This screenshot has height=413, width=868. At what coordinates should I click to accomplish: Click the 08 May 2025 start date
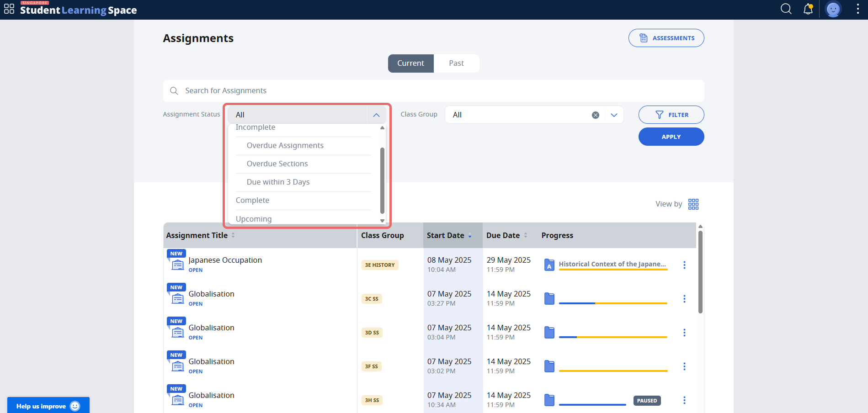[449, 260]
